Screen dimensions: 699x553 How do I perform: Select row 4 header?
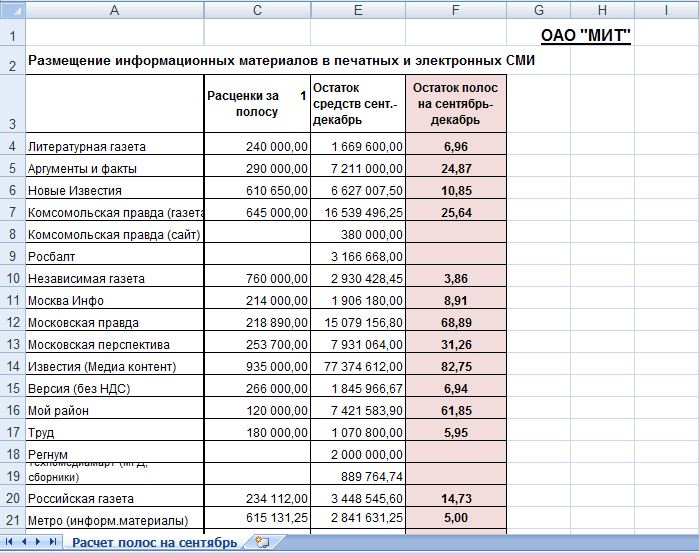12,144
